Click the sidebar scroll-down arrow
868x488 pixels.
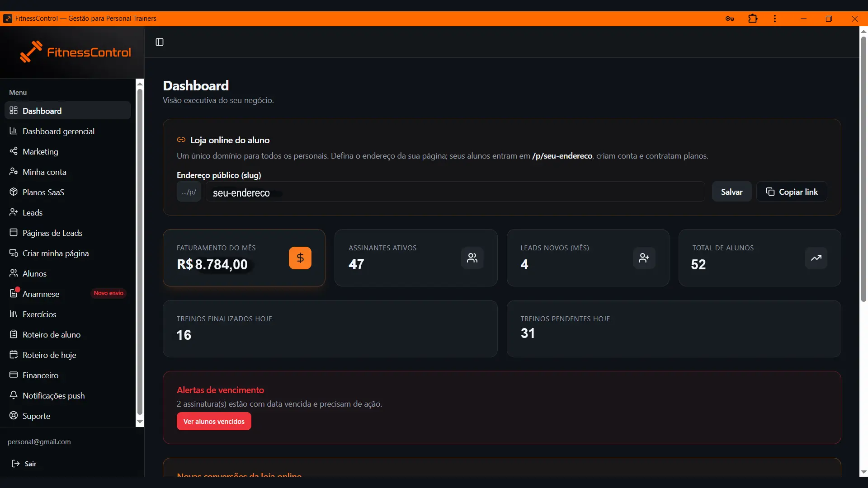pyautogui.click(x=140, y=422)
